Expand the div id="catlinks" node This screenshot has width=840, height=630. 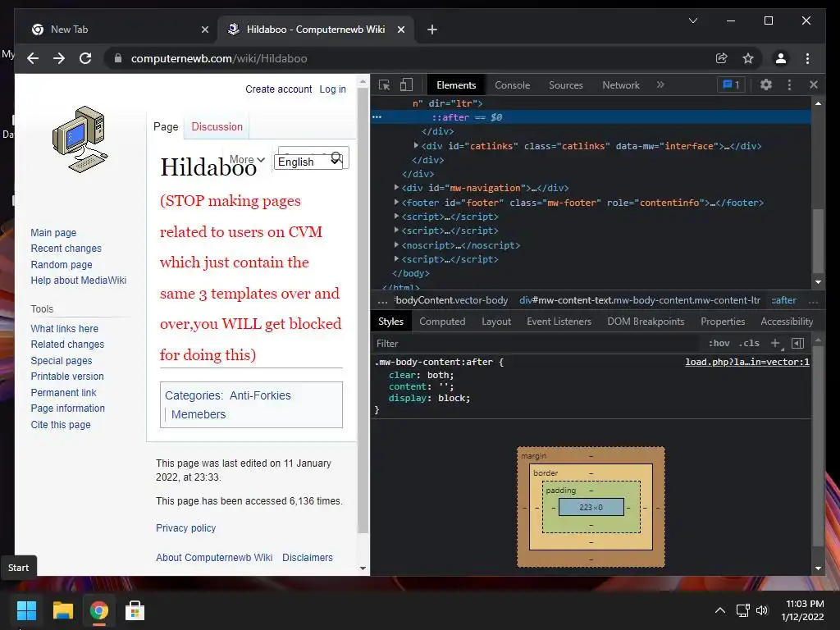click(416, 145)
